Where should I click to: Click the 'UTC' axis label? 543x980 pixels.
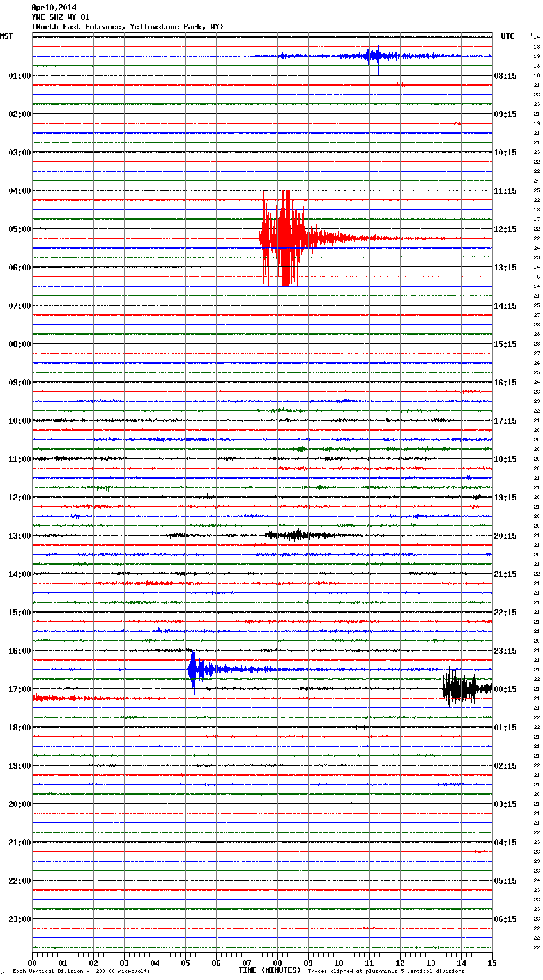(508, 36)
